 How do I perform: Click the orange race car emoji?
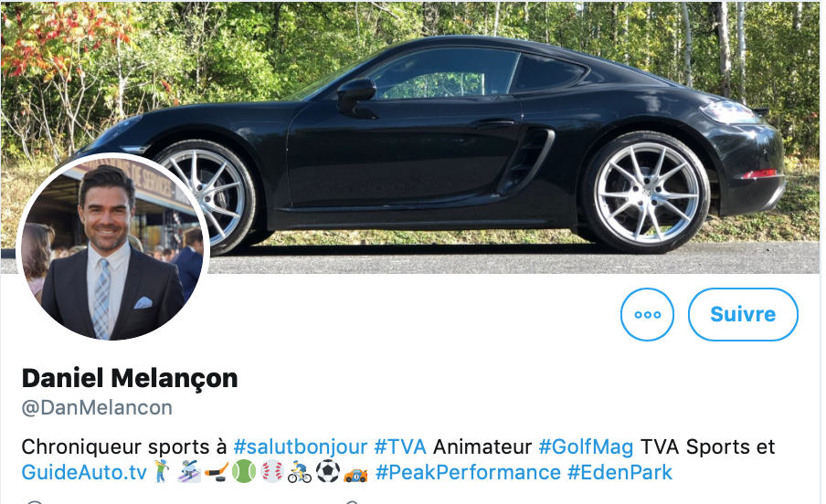click(x=355, y=474)
